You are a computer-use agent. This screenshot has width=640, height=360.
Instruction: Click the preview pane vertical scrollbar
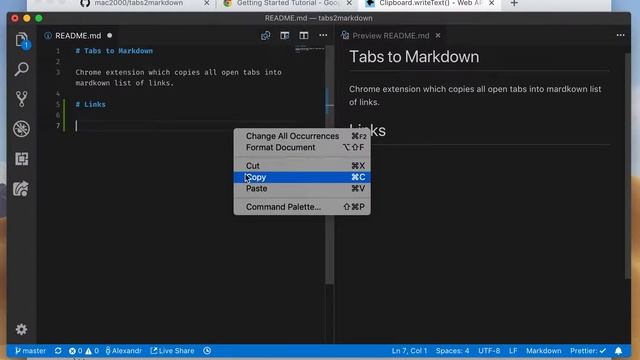628,165
